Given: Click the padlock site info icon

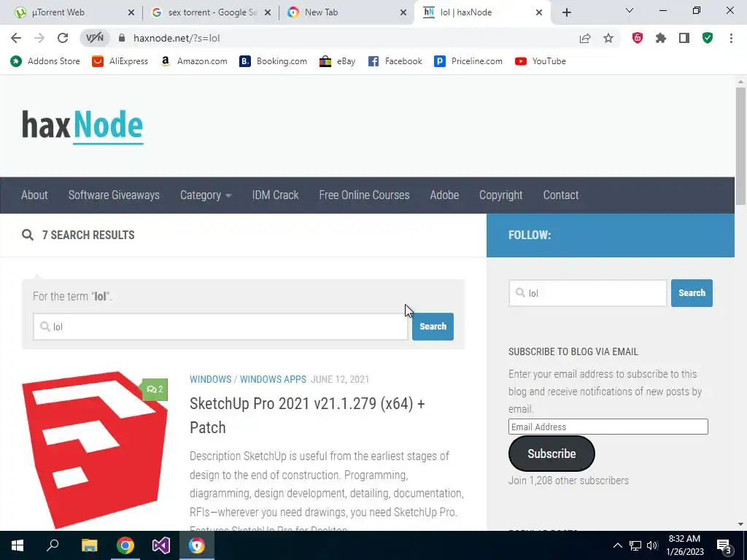Looking at the screenshot, I should 122,38.
